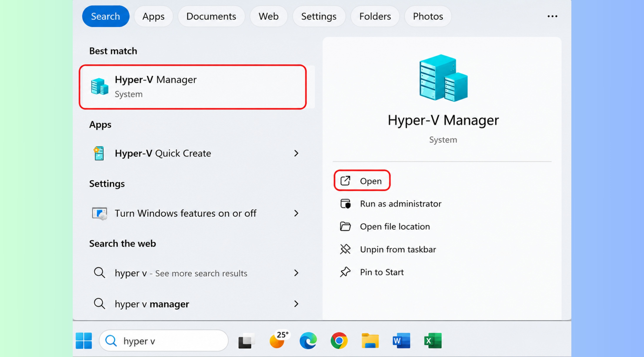Click Open in the details pane
The height and width of the screenshot is (357, 644).
pos(362,181)
